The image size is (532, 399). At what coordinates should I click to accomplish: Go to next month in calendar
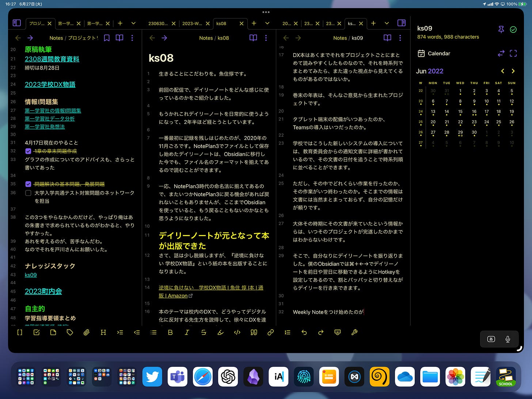point(513,71)
